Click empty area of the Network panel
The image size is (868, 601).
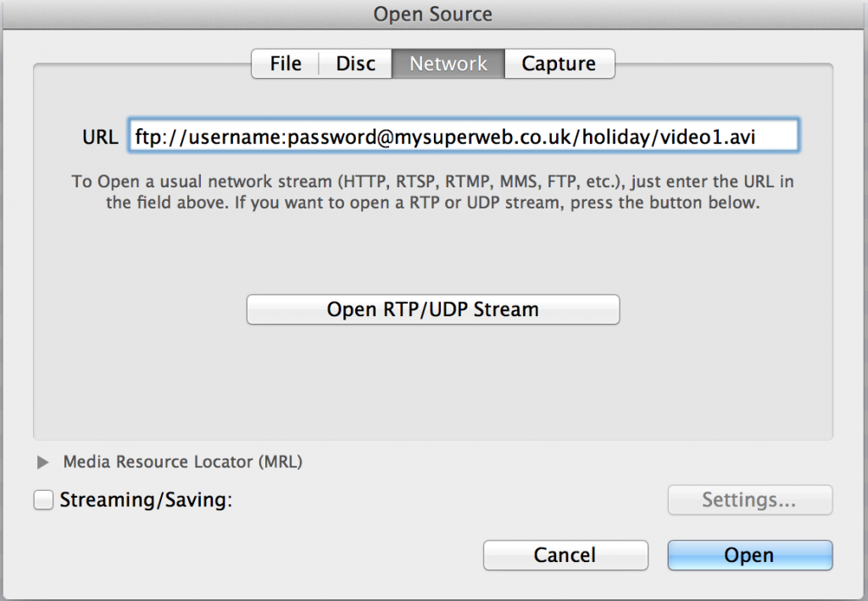click(433, 381)
